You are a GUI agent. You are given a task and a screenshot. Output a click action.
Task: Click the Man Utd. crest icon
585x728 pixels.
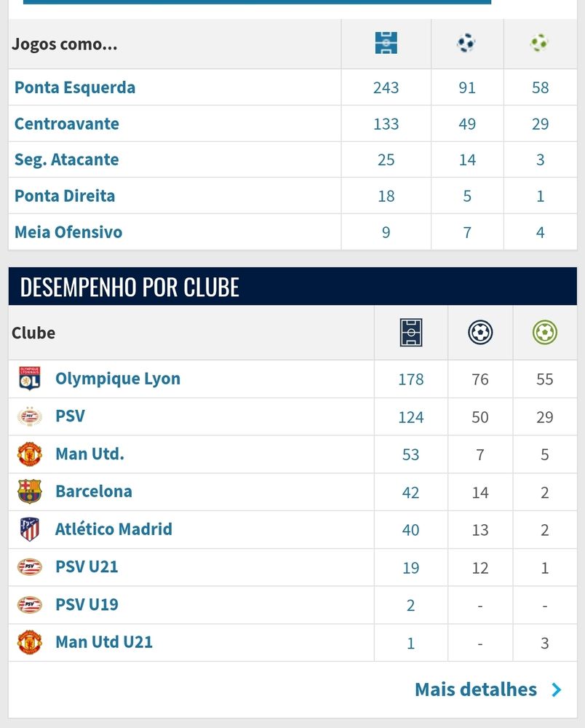30,454
